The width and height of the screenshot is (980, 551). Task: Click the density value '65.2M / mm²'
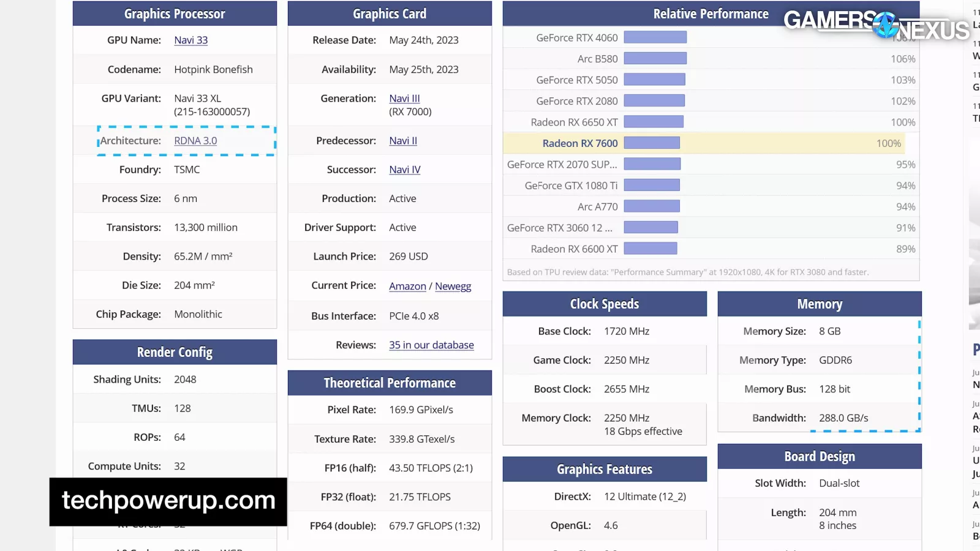tap(203, 257)
